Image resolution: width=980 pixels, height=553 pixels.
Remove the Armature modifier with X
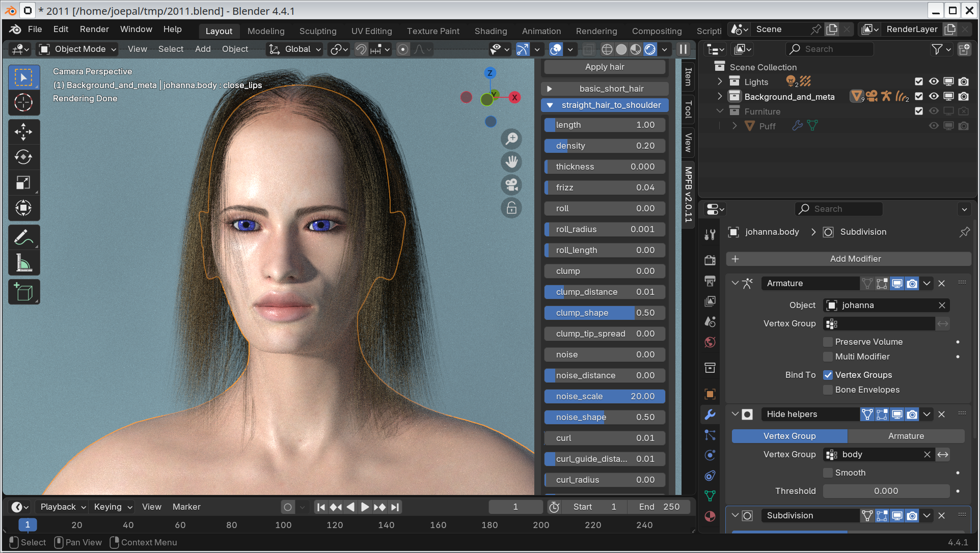click(942, 283)
